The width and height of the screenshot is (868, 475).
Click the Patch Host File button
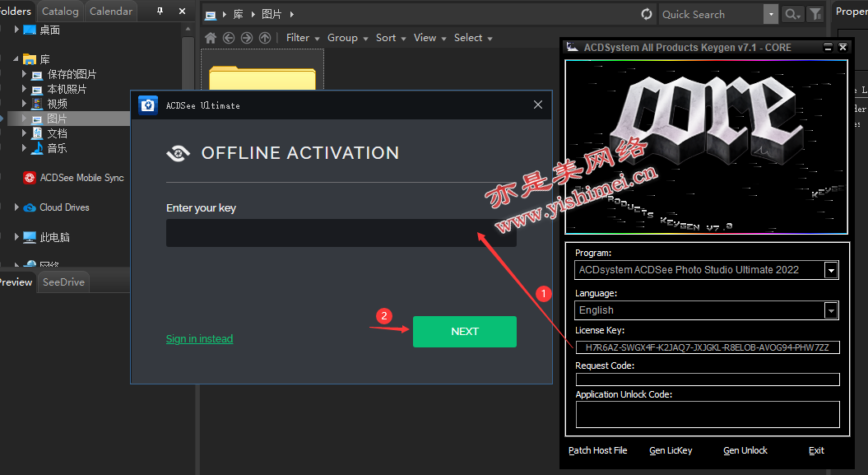(598, 450)
